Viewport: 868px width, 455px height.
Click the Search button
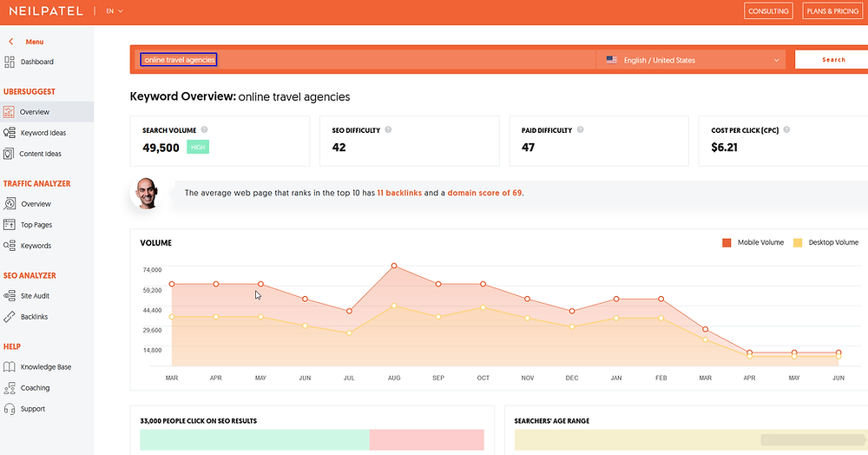[x=832, y=60]
